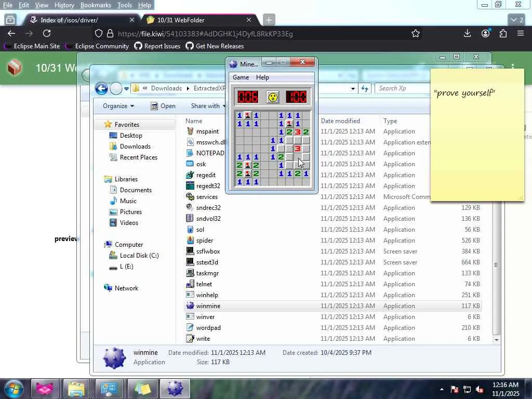Sort by the Date modified column header
The image size is (532, 399).
coord(340,121)
